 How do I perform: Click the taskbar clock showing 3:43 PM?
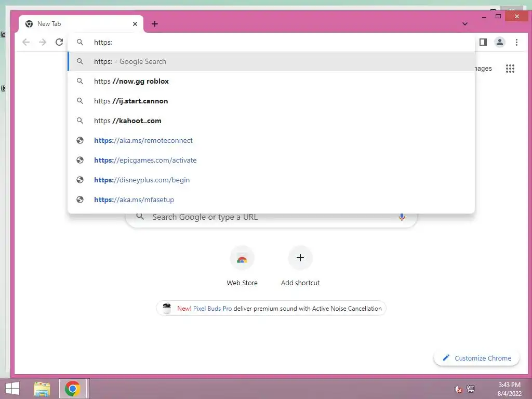tap(509, 389)
